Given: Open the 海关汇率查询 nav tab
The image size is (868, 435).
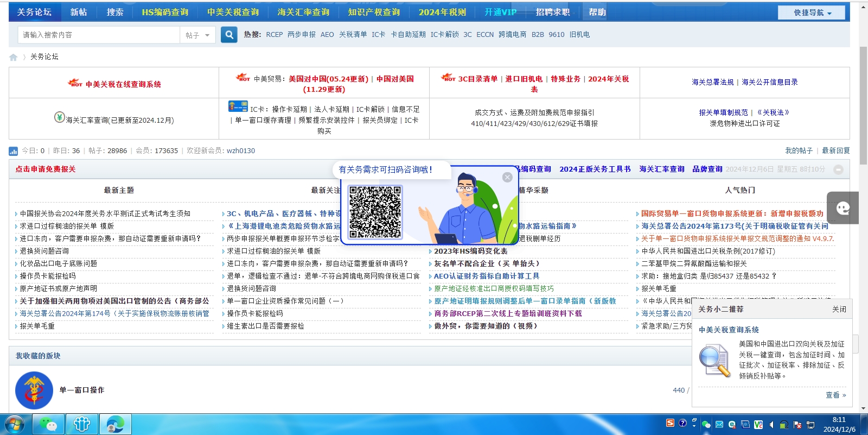Looking at the screenshot, I should [x=303, y=12].
